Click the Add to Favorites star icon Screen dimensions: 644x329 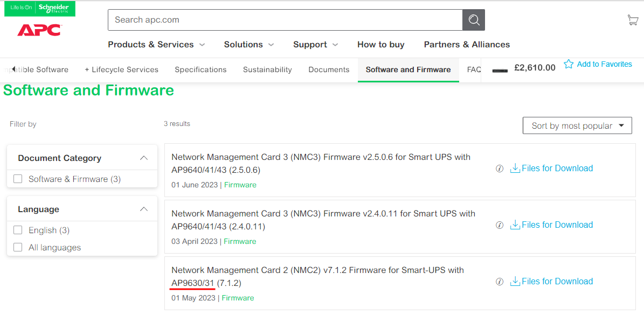click(569, 64)
